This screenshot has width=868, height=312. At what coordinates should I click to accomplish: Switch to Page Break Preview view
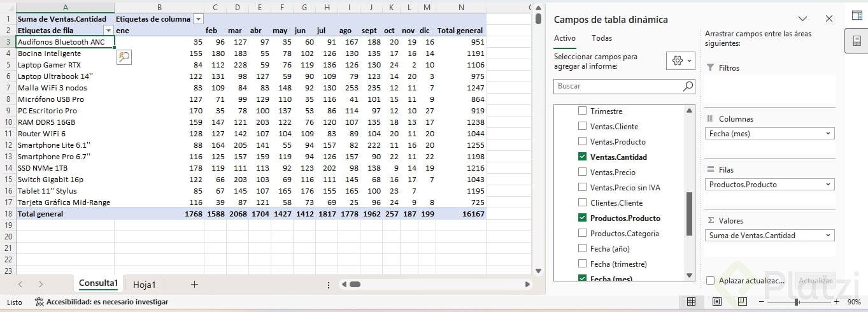(x=743, y=301)
